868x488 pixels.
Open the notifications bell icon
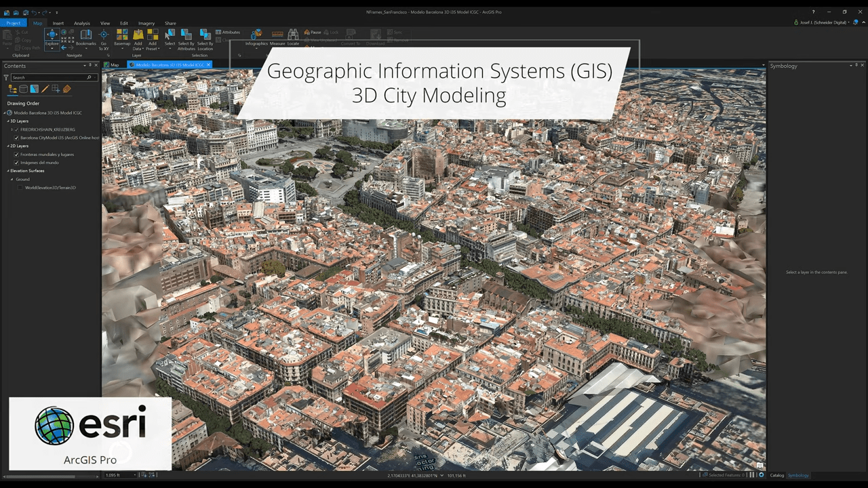(856, 22)
